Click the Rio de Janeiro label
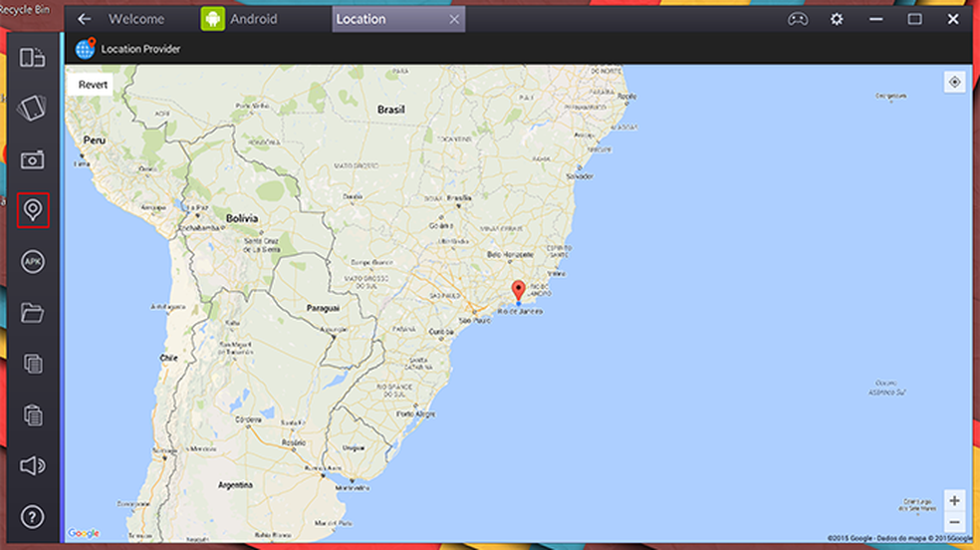 (520, 311)
